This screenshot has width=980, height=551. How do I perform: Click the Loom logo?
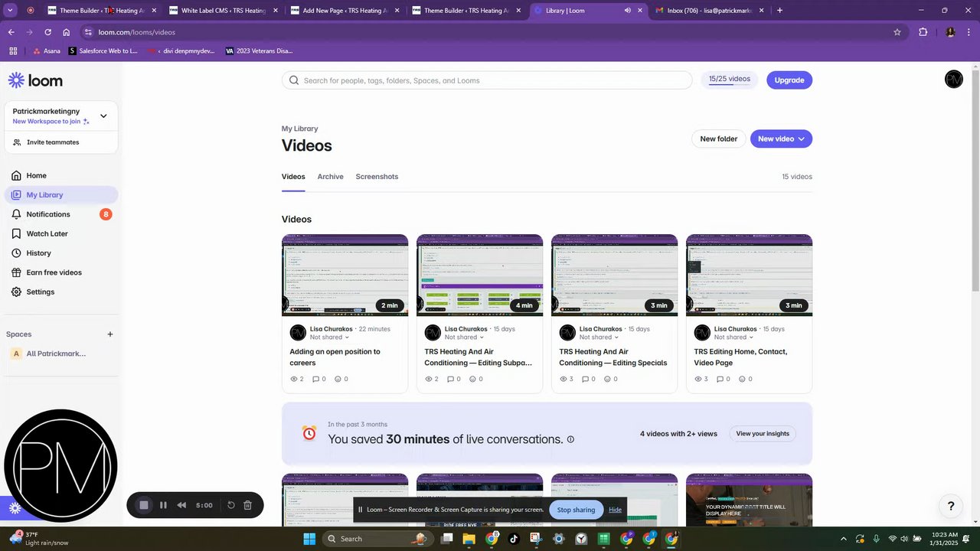pyautogui.click(x=35, y=80)
